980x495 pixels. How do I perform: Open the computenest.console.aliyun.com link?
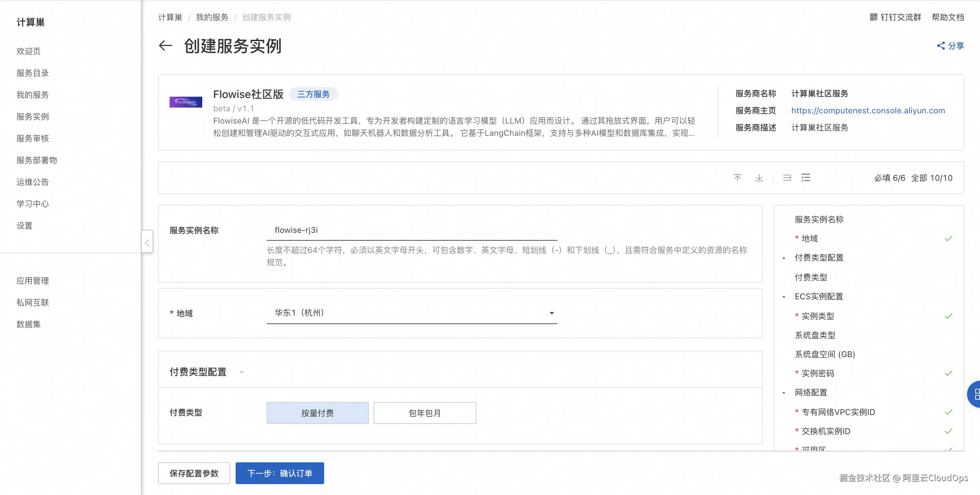point(868,110)
